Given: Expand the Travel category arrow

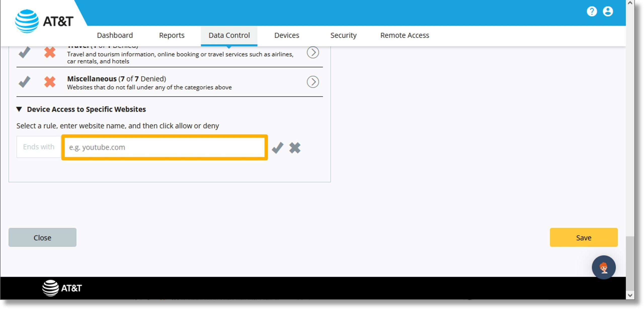Looking at the screenshot, I should click(x=313, y=52).
